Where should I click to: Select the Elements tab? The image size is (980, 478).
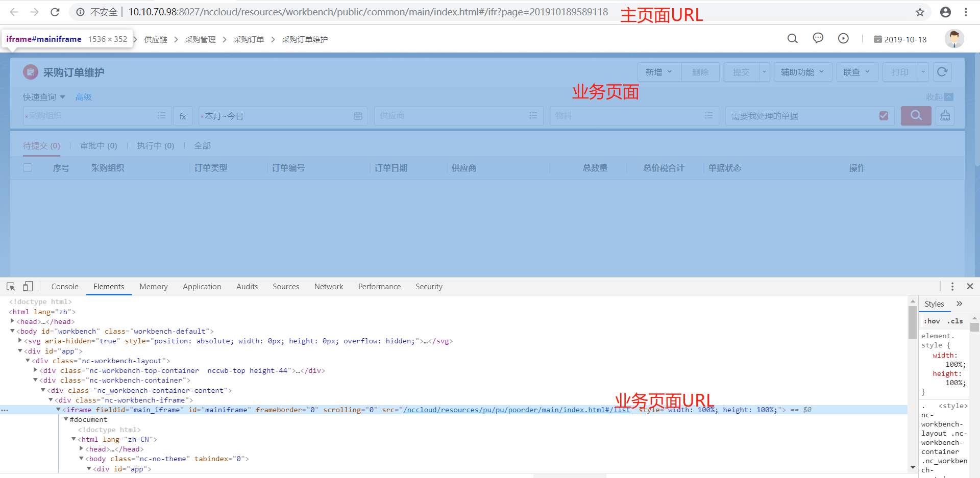109,287
